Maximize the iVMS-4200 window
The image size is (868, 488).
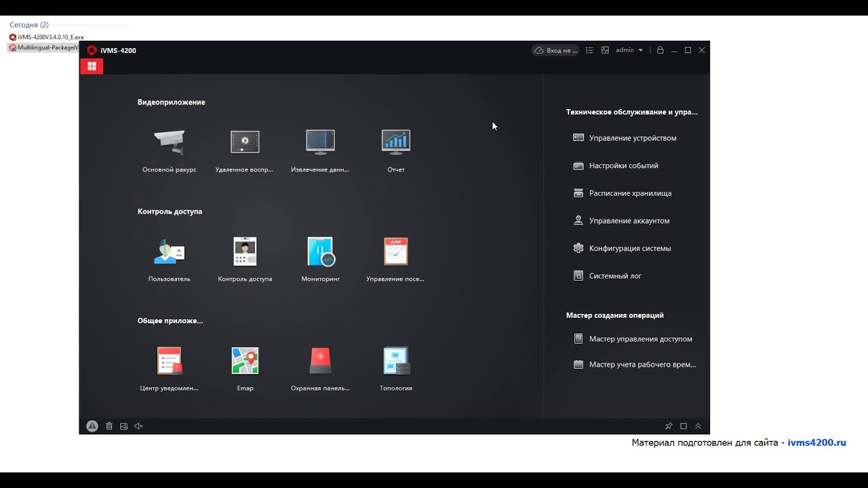click(688, 50)
